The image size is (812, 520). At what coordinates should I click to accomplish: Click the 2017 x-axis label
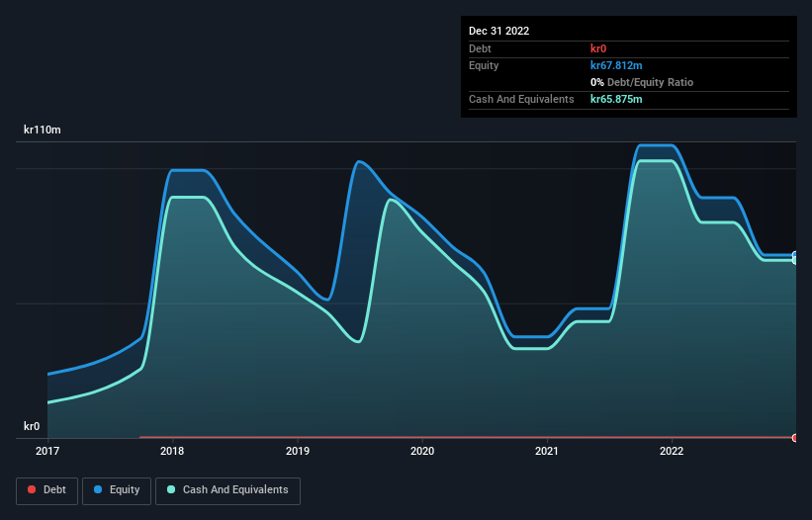click(x=47, y=451)
